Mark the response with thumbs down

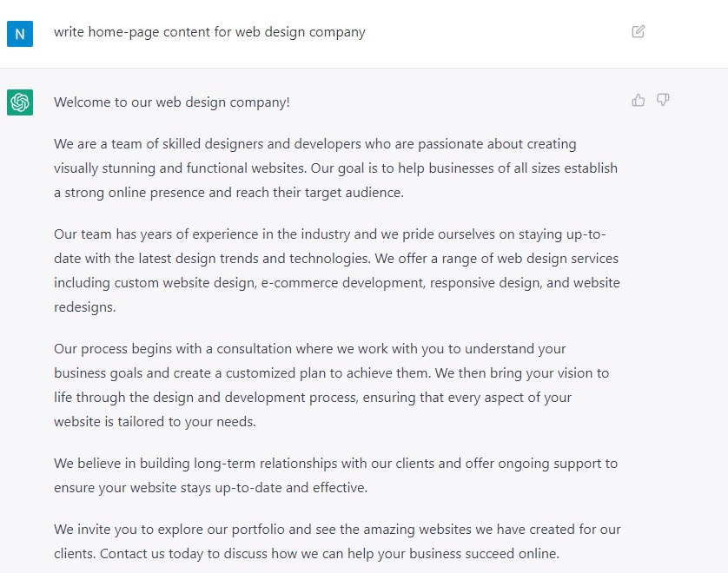point(663,100)
